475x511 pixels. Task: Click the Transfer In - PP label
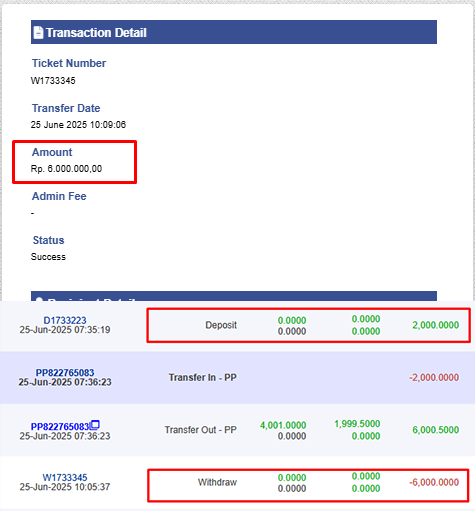tap(203, 377)
